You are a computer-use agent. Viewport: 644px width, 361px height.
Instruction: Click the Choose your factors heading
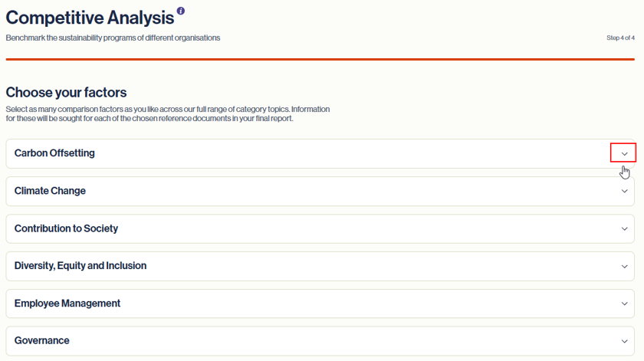coord(66,93)
